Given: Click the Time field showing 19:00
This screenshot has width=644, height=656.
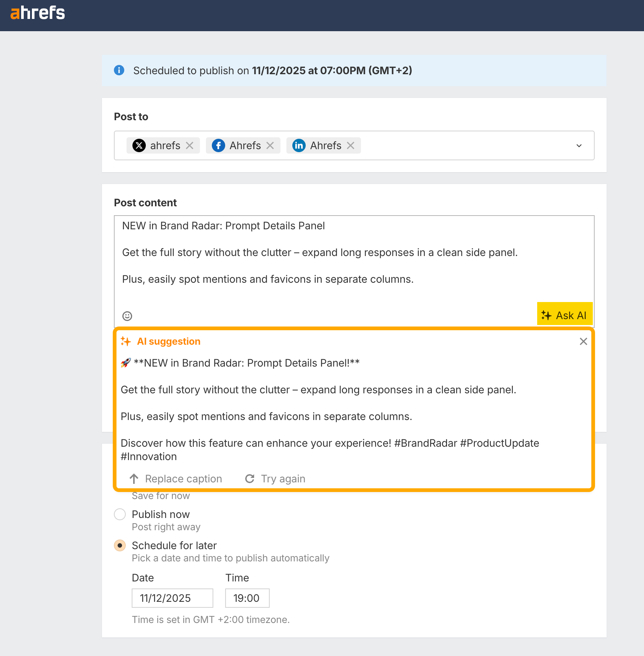Looking at the screenshot, I should point(247,598).
